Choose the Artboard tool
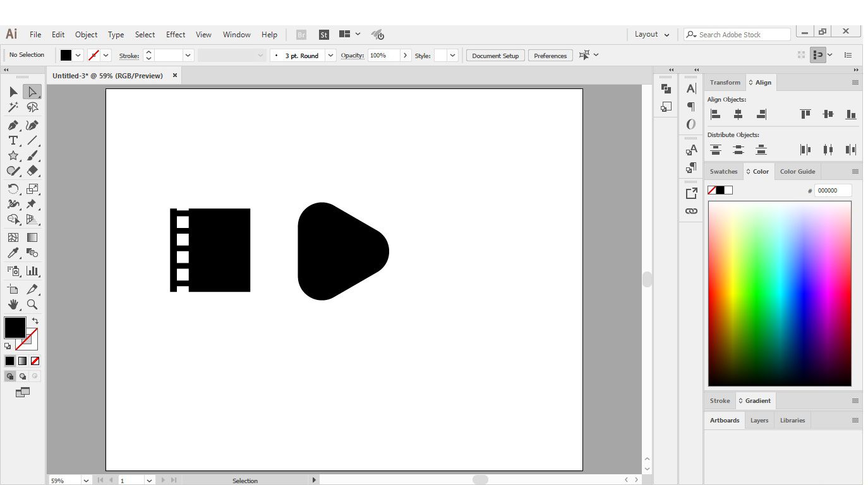The image size is (868, 485). (13, 289)
